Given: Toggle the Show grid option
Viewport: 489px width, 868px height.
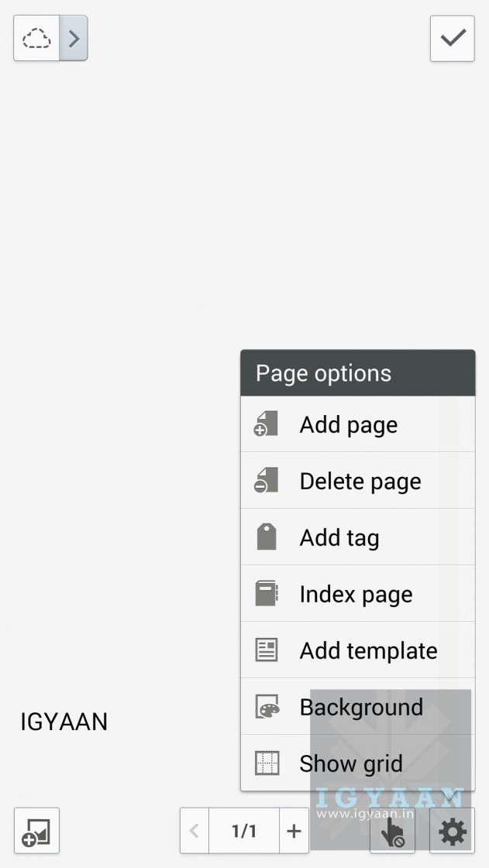Looking at the screenshot, I should coord(350,763).
